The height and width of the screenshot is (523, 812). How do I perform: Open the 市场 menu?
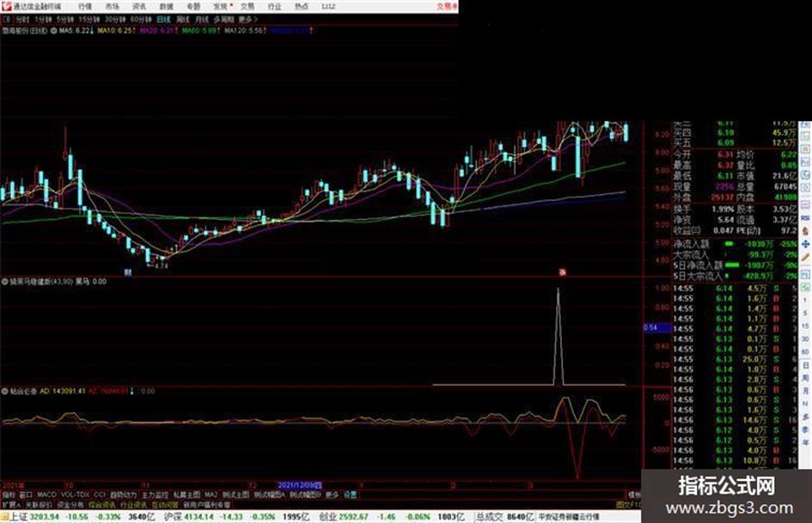point(112,6)
